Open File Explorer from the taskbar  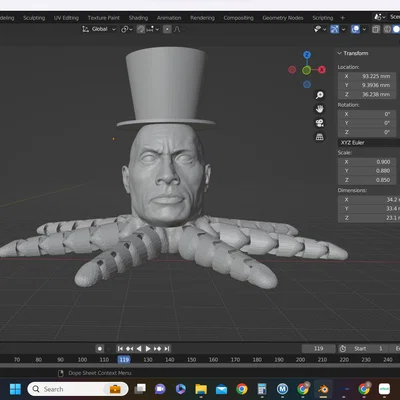coord(201,389)
